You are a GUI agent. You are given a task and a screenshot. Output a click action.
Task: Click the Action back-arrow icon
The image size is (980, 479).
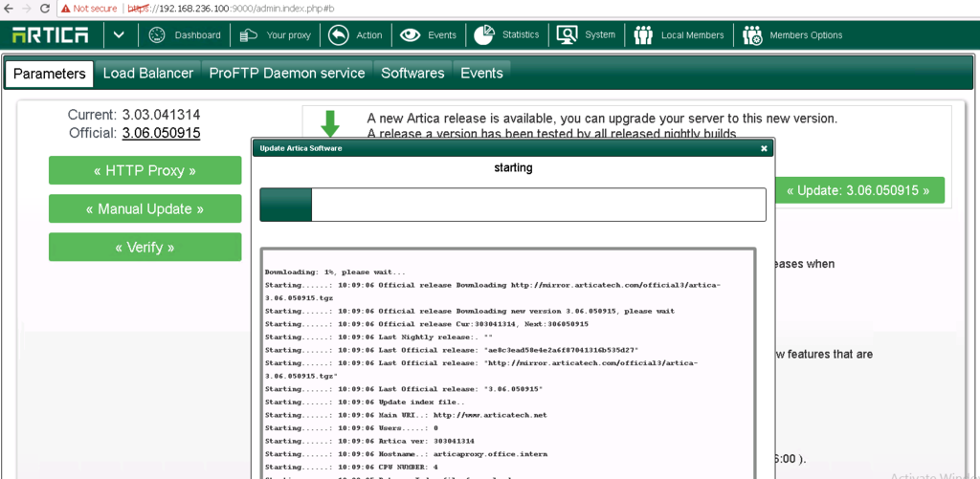pos(338,35)
